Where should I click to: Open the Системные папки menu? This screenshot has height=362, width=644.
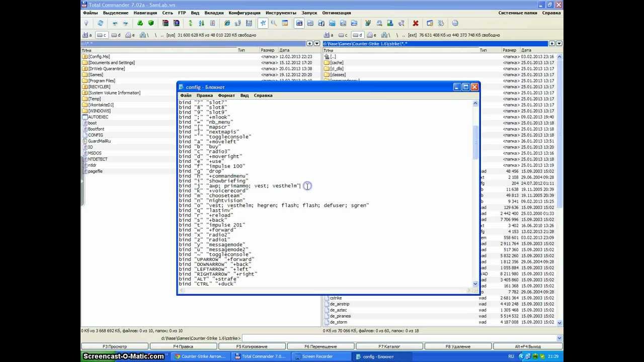518,13
